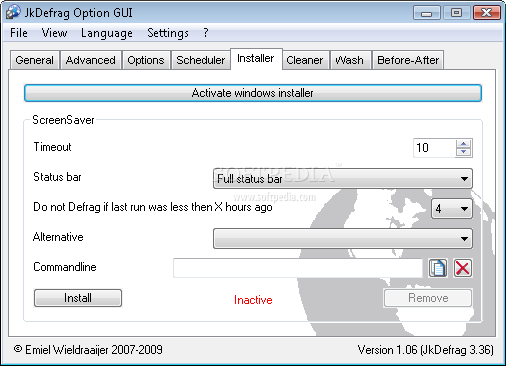Click the Install button
The width and height of the screenshot is (506, 366).
(x=78, y=298)
